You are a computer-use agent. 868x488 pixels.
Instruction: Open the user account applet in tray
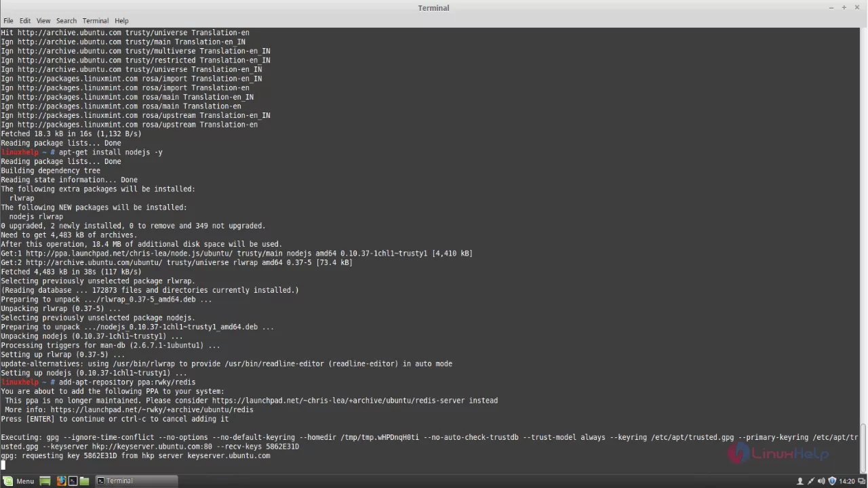point(800,481)
